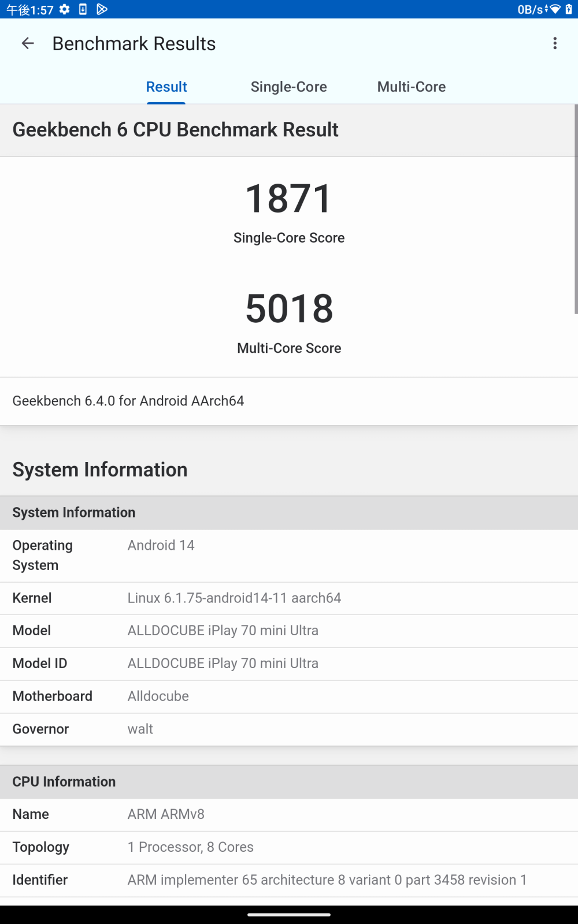This screenshot has height=924, width=578.
Task: Tap the Android 14 operating system value
Action: [161, 545]
